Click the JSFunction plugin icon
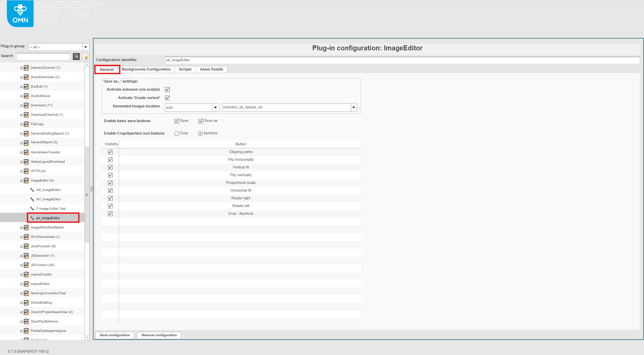The height and width of the screenshot is (355, 644). click(x=26, y=265)
